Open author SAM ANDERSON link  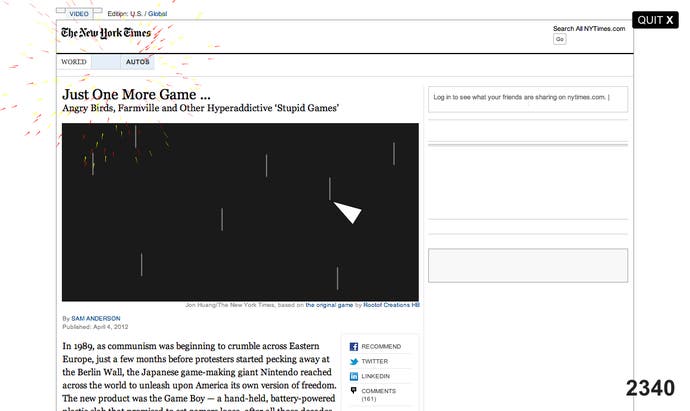pos(95,318)
